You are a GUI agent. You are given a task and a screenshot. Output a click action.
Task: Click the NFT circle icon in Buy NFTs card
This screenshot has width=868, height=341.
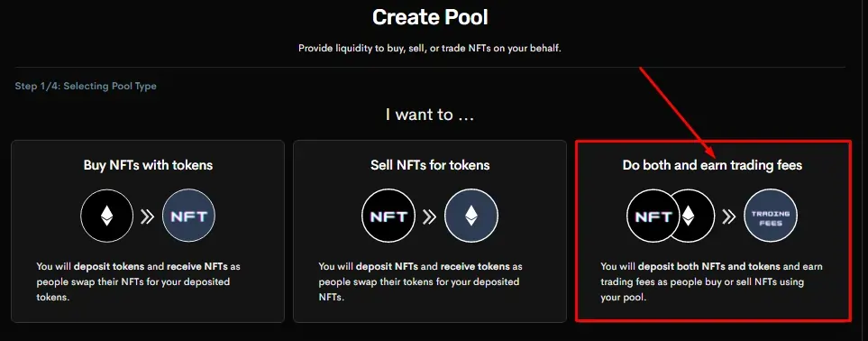click(188, 216)
